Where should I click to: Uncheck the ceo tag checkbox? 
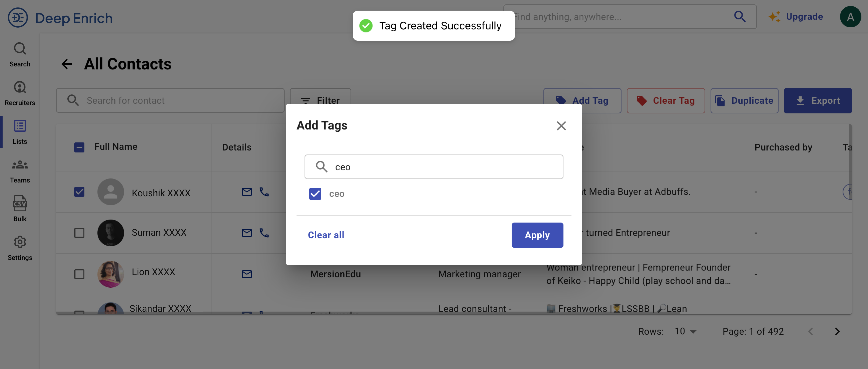coord(315,194)
